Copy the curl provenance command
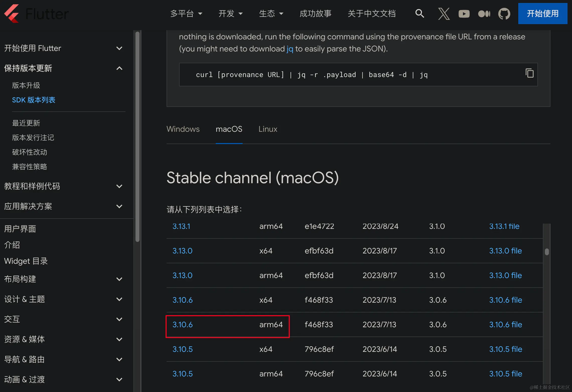Screen dimensions: 572x392 tap(529, 73)
